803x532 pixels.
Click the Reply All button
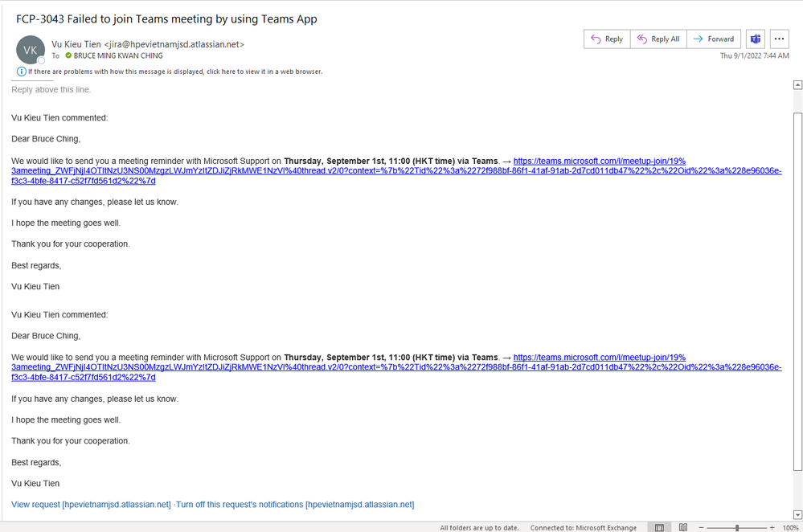pos(658,39)
